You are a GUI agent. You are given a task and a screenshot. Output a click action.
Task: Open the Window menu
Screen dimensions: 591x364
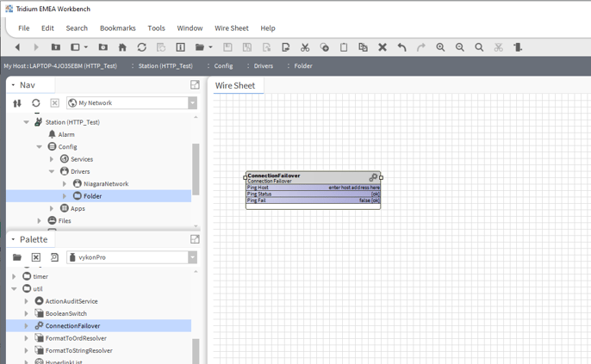[190, 28]
